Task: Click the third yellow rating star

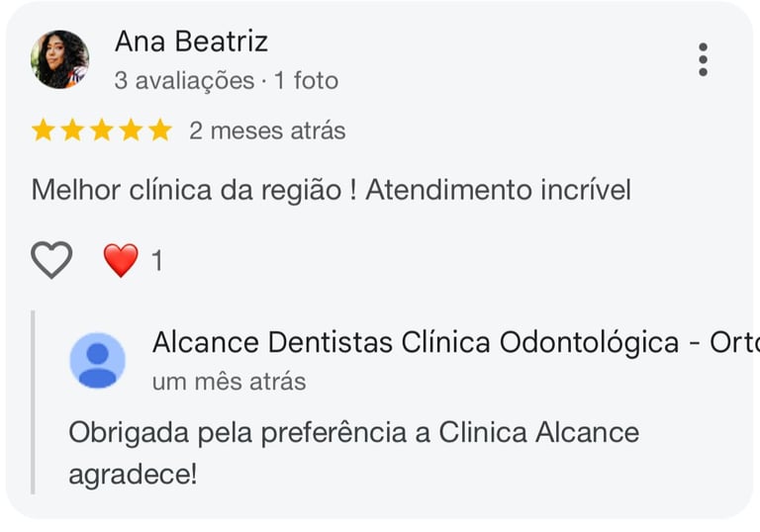Action: pos(102,131)
